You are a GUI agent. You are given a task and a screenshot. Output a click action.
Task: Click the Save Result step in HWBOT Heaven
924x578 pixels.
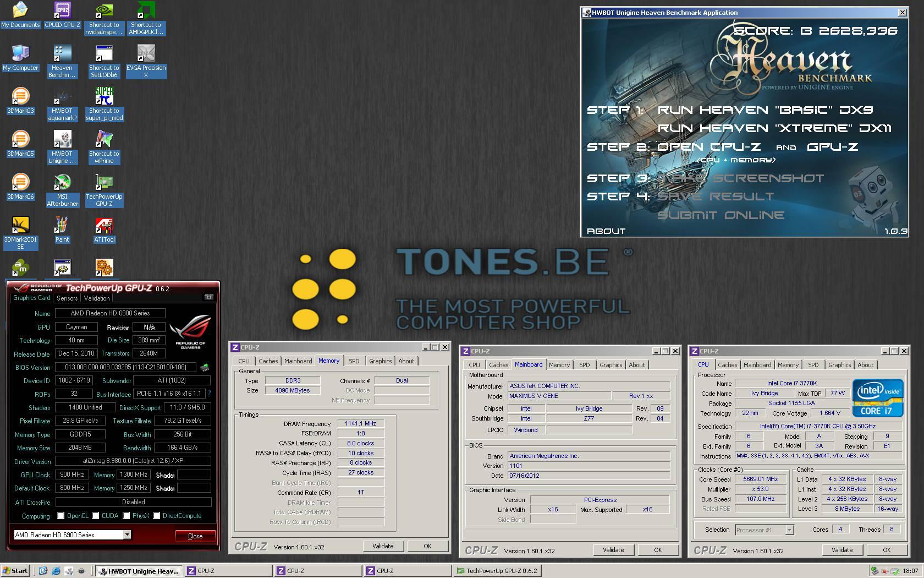pyautogui.click(x=716, y=197)
